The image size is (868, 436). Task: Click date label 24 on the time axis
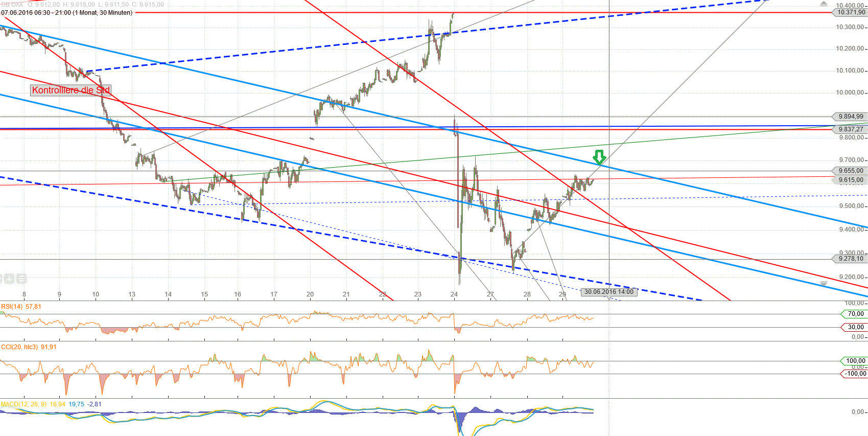454,294
